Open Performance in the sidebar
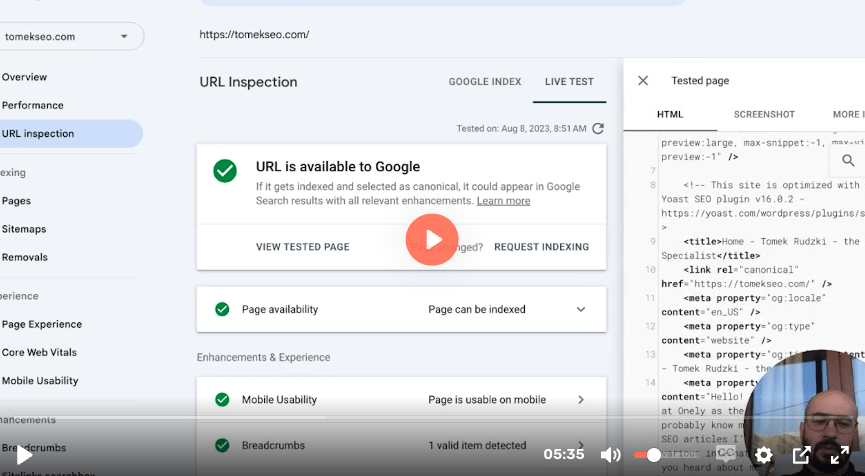 tap(33, 105)
